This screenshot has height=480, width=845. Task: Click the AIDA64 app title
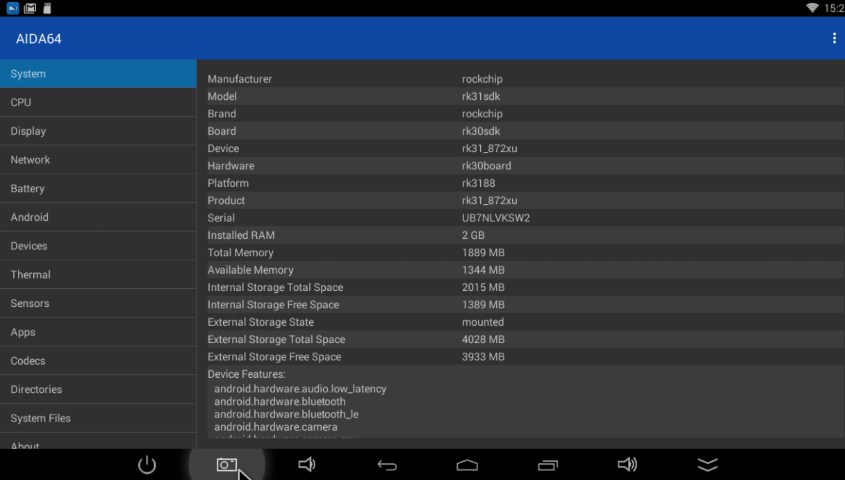click(x=38, y=39)
